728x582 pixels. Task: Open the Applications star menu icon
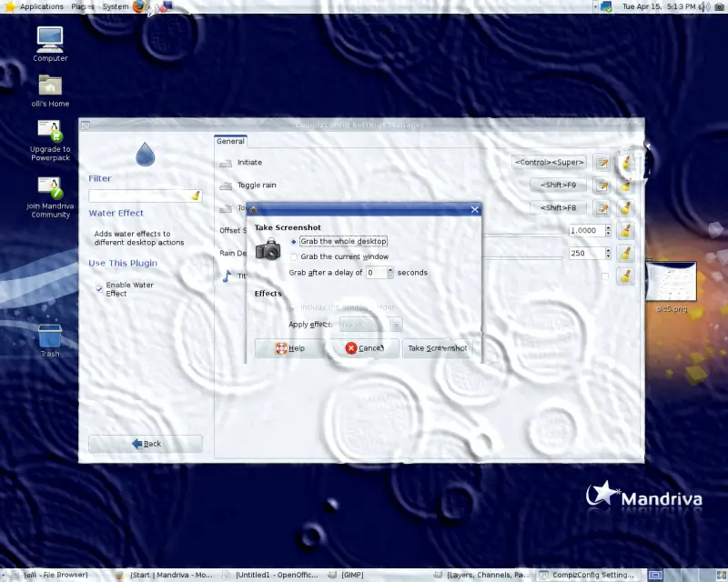pos(10,6)
